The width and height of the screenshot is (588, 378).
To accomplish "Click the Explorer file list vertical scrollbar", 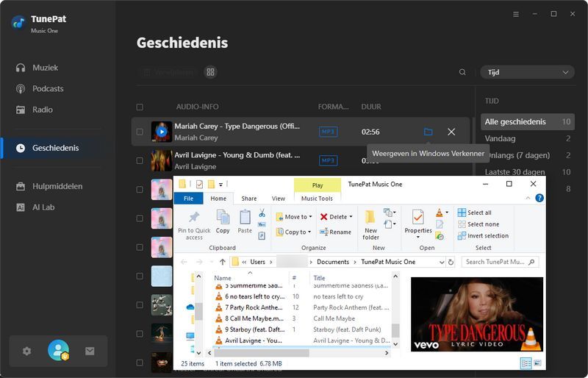I will pos(395,330).
